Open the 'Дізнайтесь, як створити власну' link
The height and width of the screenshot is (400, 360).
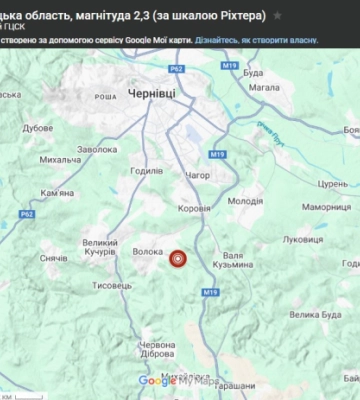[256, 40]
